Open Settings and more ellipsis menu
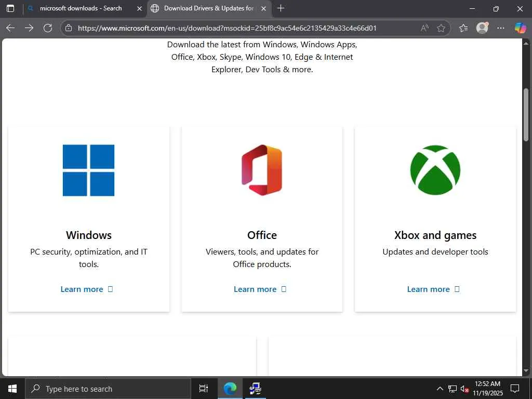 coord(501,28)
